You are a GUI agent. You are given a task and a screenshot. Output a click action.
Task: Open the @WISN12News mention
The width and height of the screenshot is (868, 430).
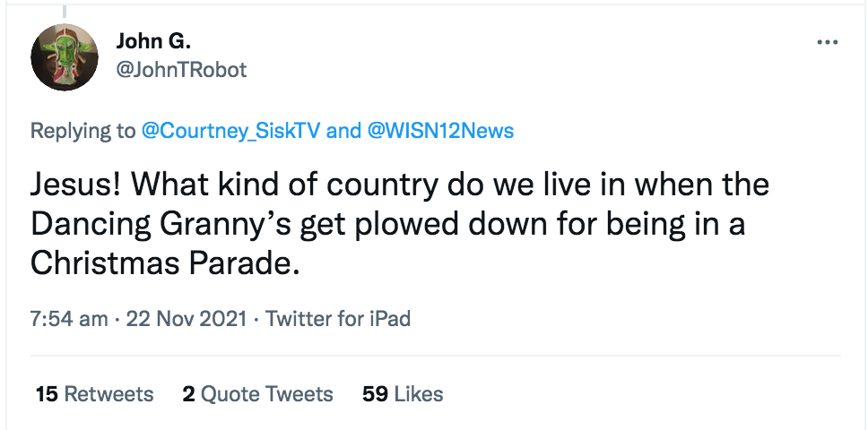pos(440,131)
